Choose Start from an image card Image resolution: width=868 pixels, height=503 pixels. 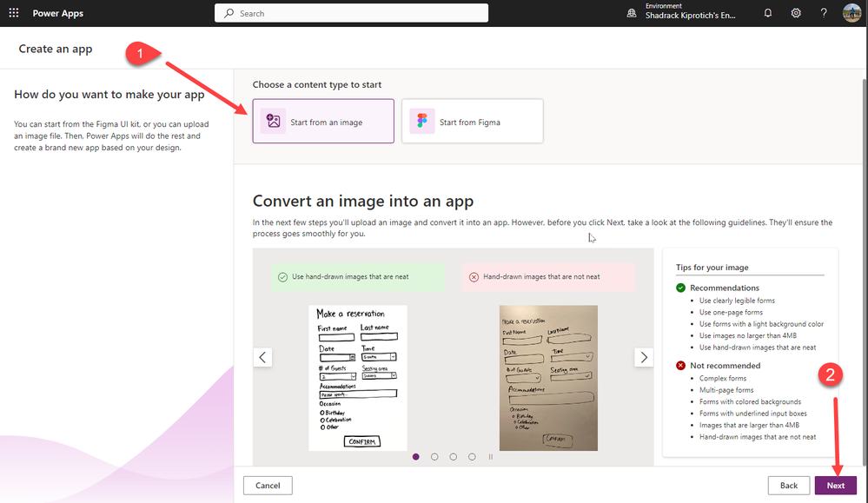point(323,121)
